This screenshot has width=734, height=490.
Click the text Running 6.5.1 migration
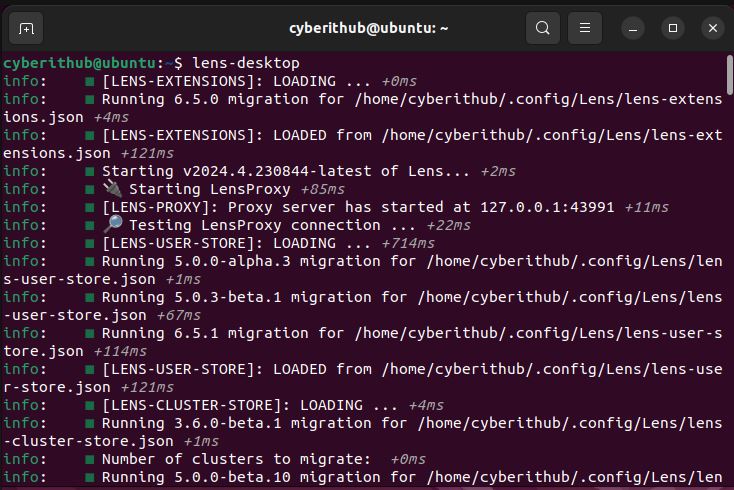pyautogui.click(x=205, y=333)
